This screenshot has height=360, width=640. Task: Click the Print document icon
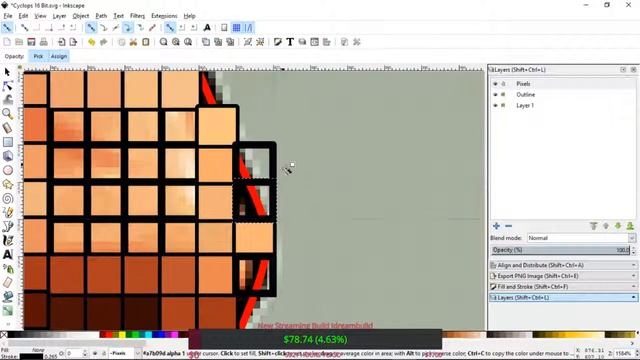point(44,42)
